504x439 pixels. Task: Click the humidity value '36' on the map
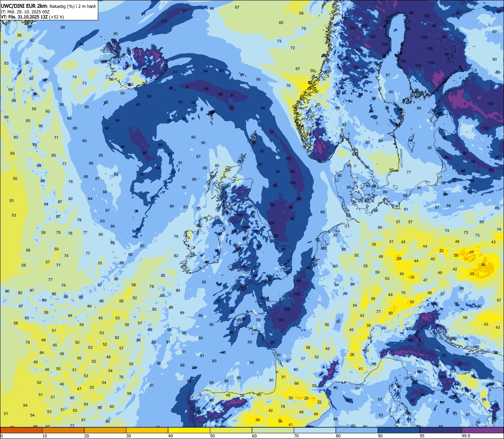pos(280,421)
